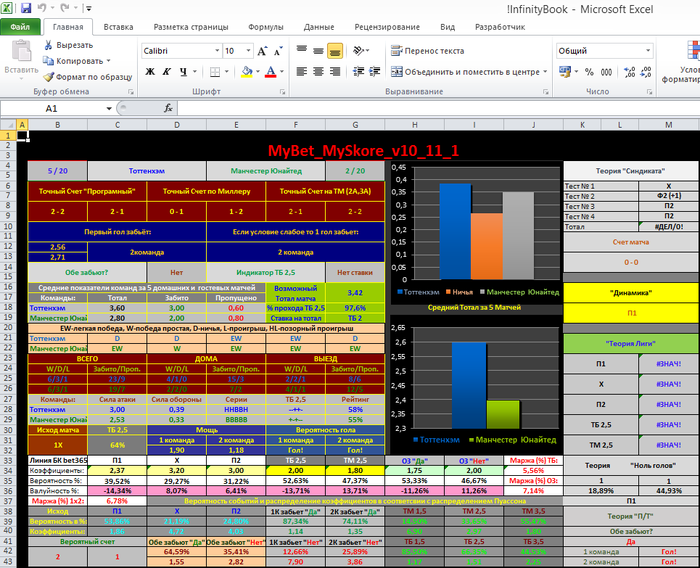Viewport: 700px width, 568px height.
Task: Click the Undo arrow icon
Action: click(42, 8)
